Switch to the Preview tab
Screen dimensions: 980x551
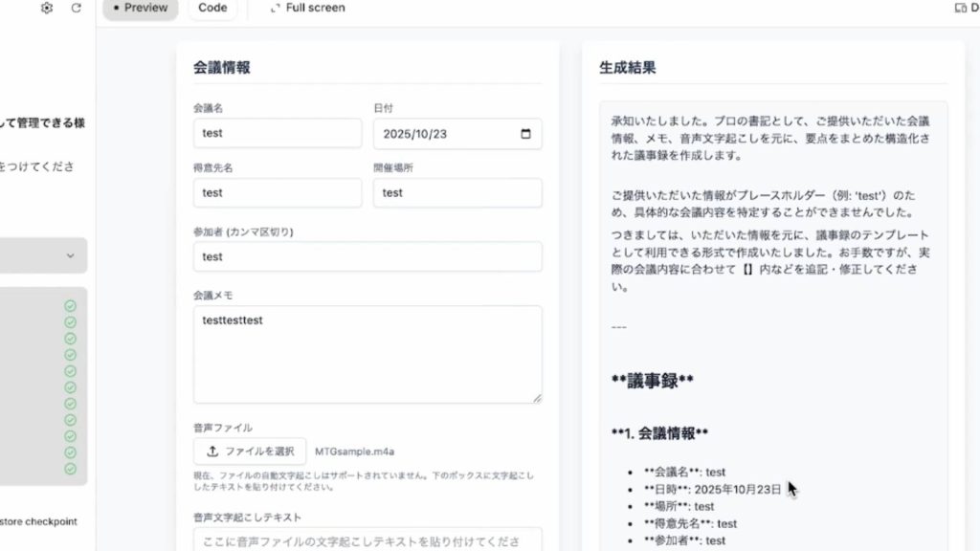[x=140, y=8]
